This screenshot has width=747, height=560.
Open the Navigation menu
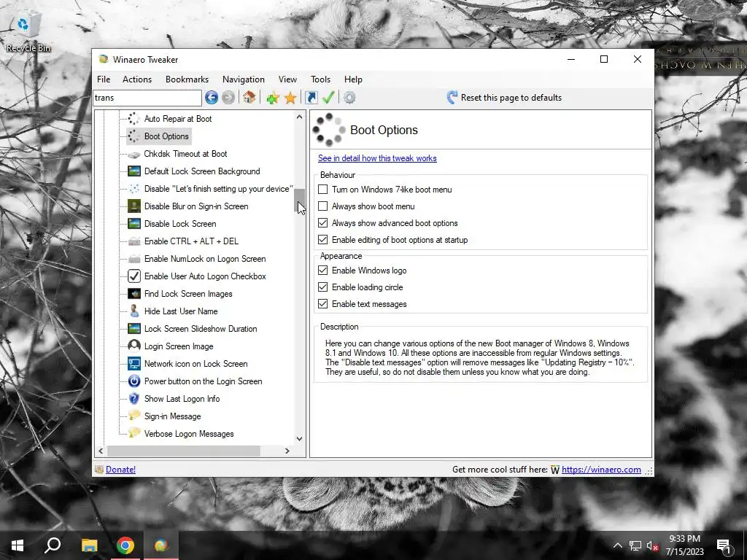[244, 79]
